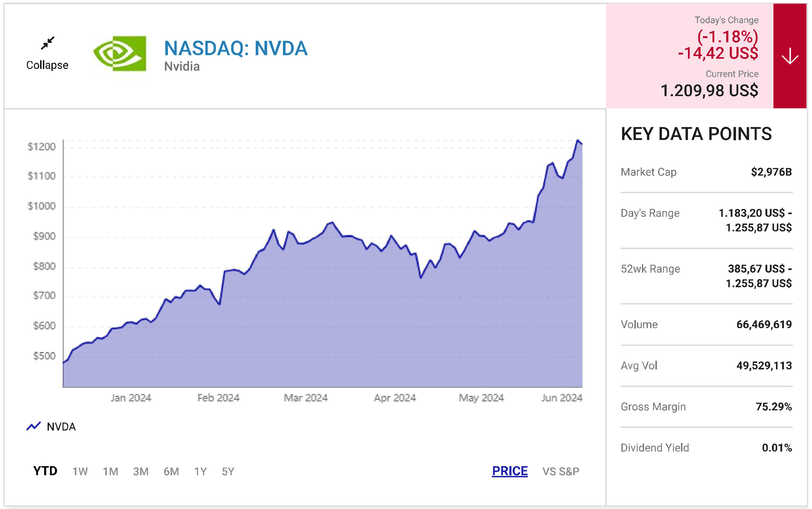Collapse the stock chart panel
The width and height of the screenshot is (812, 509).
point(47,65)
